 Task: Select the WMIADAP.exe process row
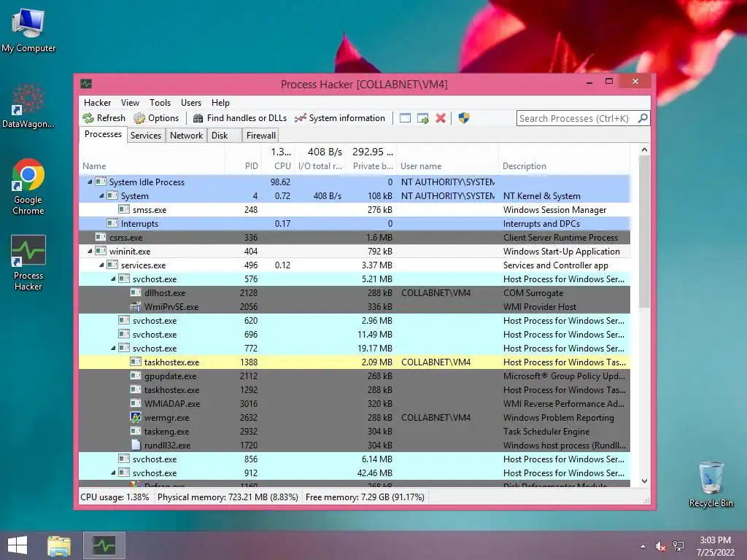point(355,403)
